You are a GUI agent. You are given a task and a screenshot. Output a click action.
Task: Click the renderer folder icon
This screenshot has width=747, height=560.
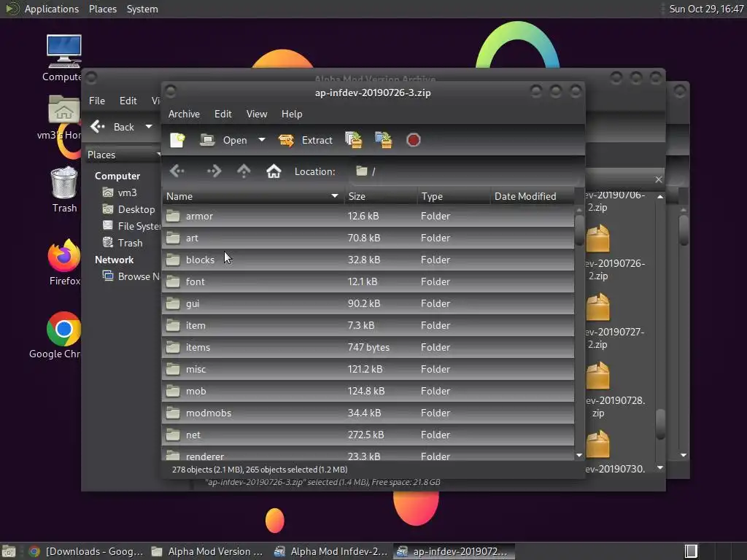(173, 455)
